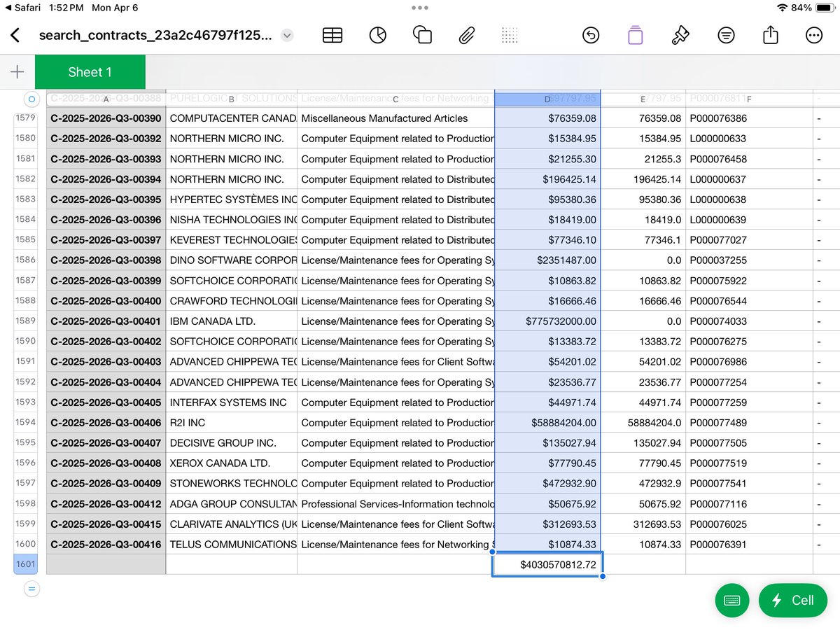This screenshot has width=840, height=630.
Task: Select column header F
Action: coord(749,99)
